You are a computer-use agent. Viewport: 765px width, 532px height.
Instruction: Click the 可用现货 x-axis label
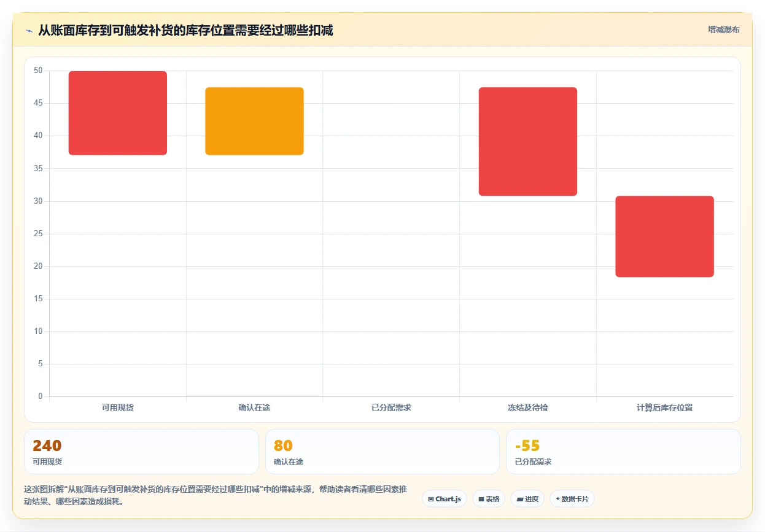click(x=118, y=407)
